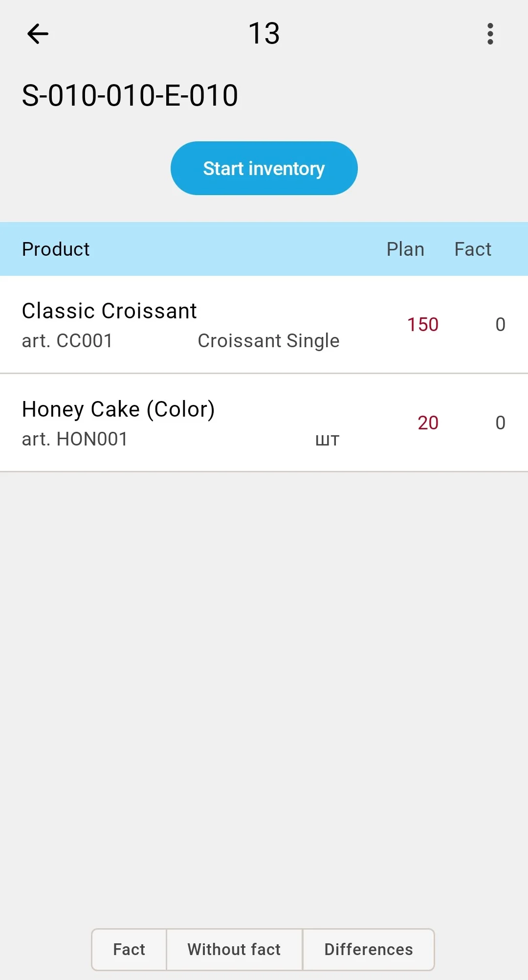Tap the back arrow icon
The width and height of the screenshot is (528, 980).
pos(38,34)
